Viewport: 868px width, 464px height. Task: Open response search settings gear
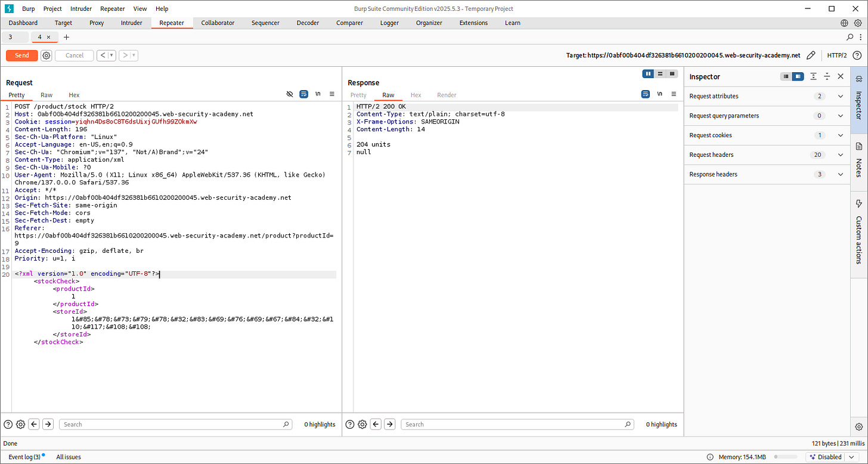362,424
